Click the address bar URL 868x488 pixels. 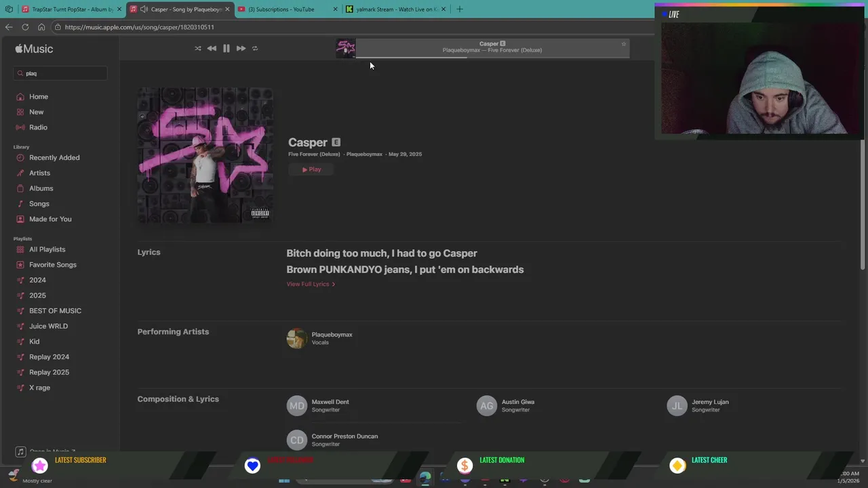pos(140,27)
